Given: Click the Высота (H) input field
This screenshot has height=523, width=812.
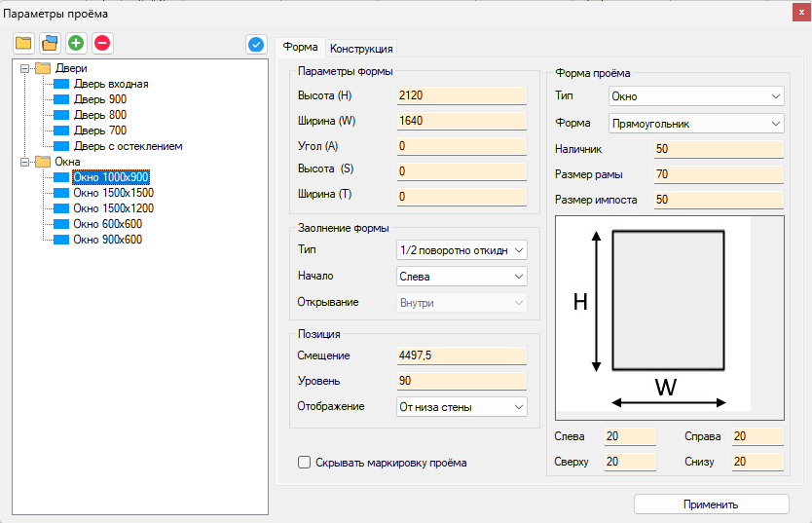Looking at the screenshot, I should [x=461, y=95].
